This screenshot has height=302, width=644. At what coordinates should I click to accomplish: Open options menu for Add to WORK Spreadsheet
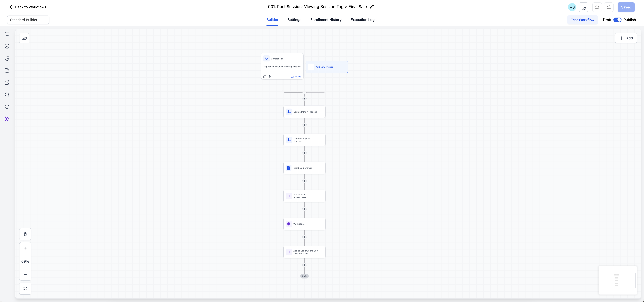tap(321, 196)
